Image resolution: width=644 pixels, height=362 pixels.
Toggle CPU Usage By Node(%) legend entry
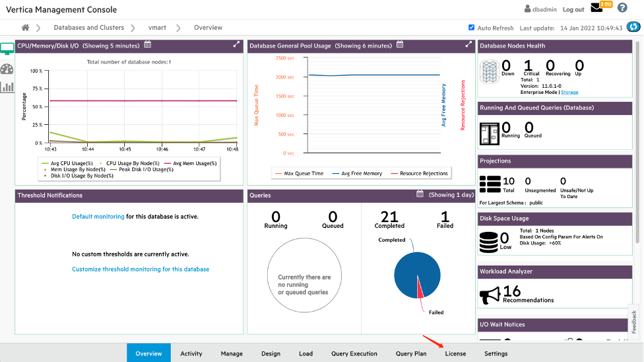tap(129, 163)
